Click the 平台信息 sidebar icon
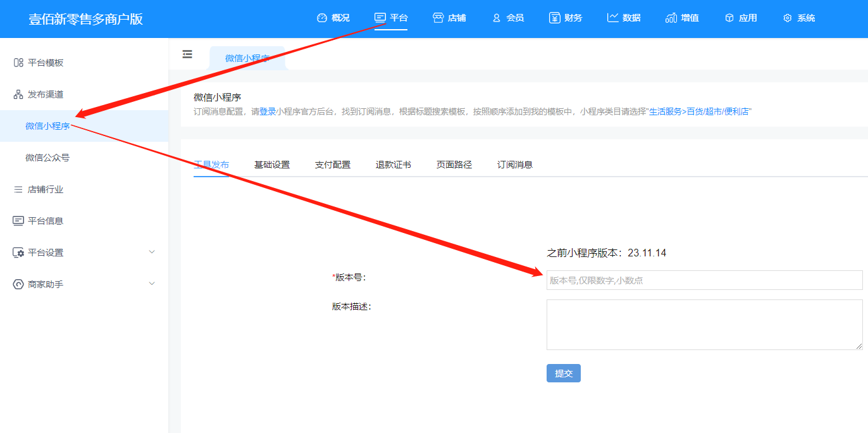This screenshot has height=433, width=868. 18,221
